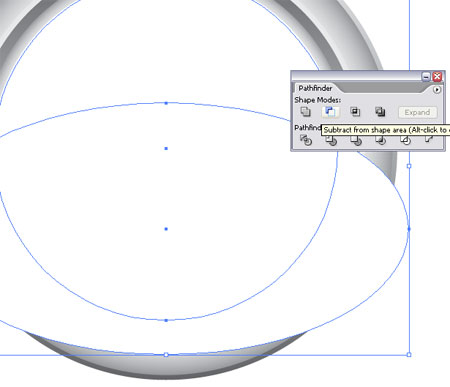The width and height of the screenshot is (450, 387).
Task: Click the bounding box bottom-center handle
Action: [x=166, y=355]
